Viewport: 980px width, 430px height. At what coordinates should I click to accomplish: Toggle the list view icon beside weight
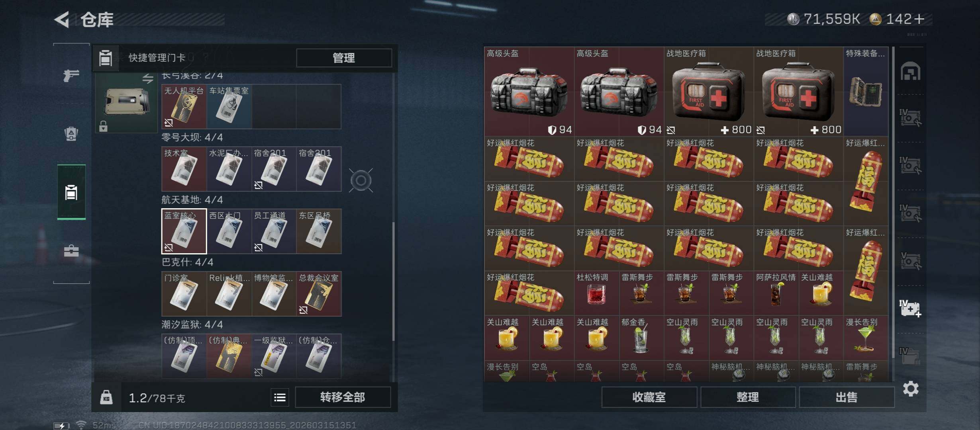pyautogui.click(x=280, y=397)
